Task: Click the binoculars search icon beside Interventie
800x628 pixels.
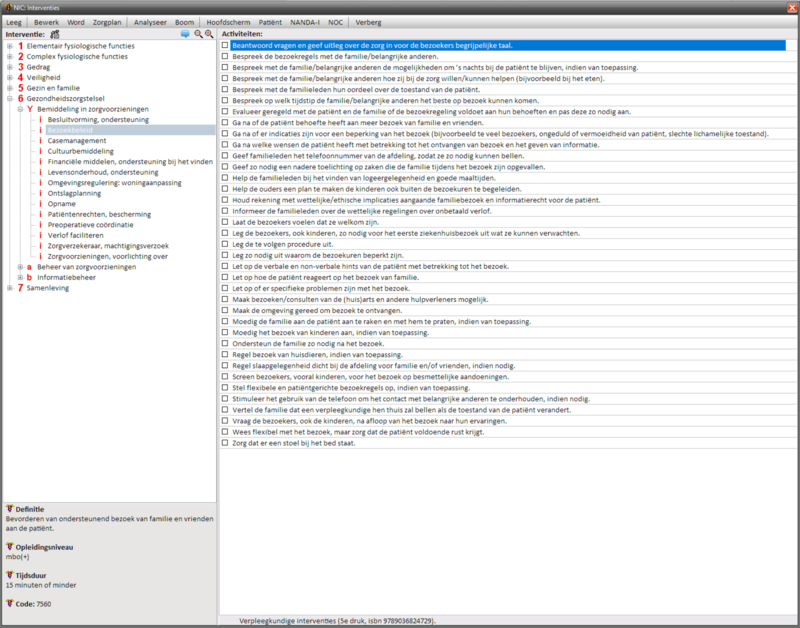Action: [x=56, y=34]
